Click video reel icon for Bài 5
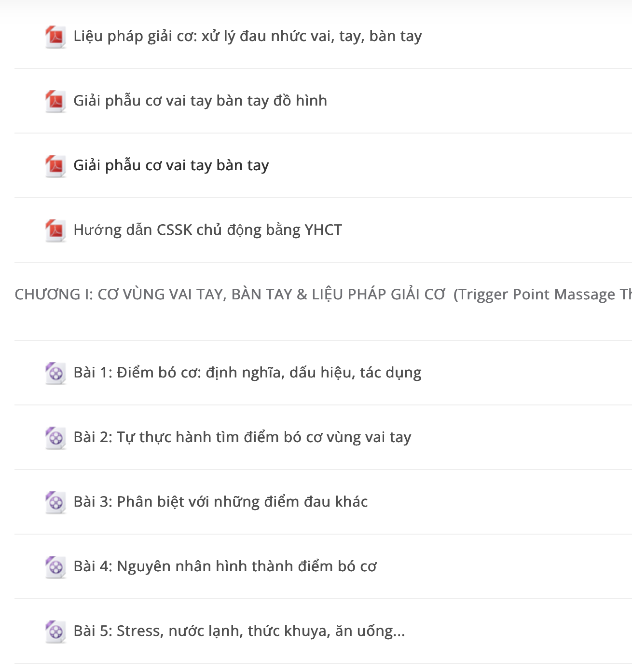Image resolution: width=632 pixels, height=672 pixels. point(55,632)
